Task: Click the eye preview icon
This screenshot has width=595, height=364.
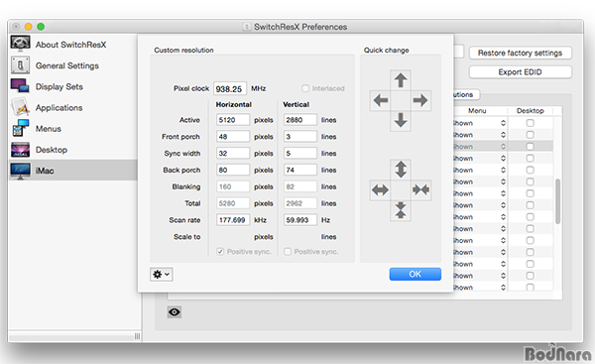Action: tap(175, 312)
